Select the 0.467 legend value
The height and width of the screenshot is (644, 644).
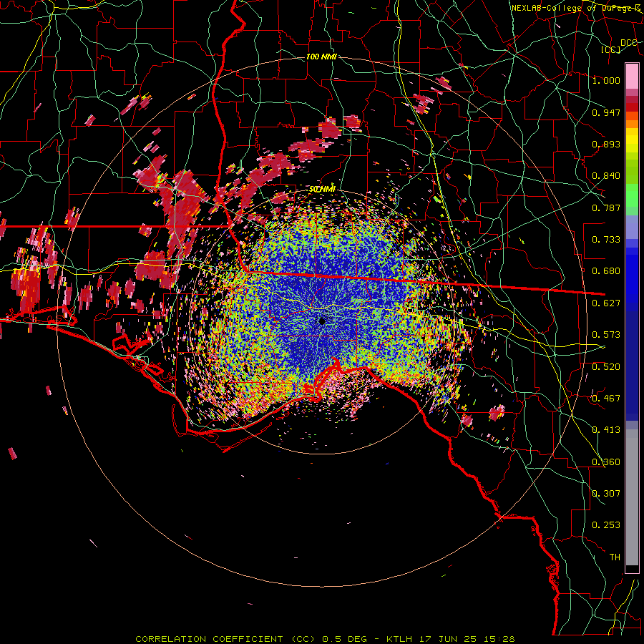[606, 399]
